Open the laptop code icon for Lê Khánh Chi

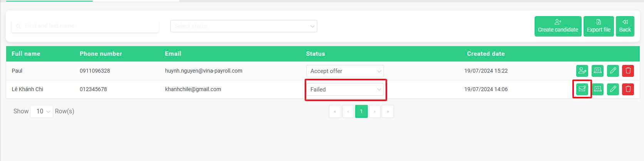(597, 89)
